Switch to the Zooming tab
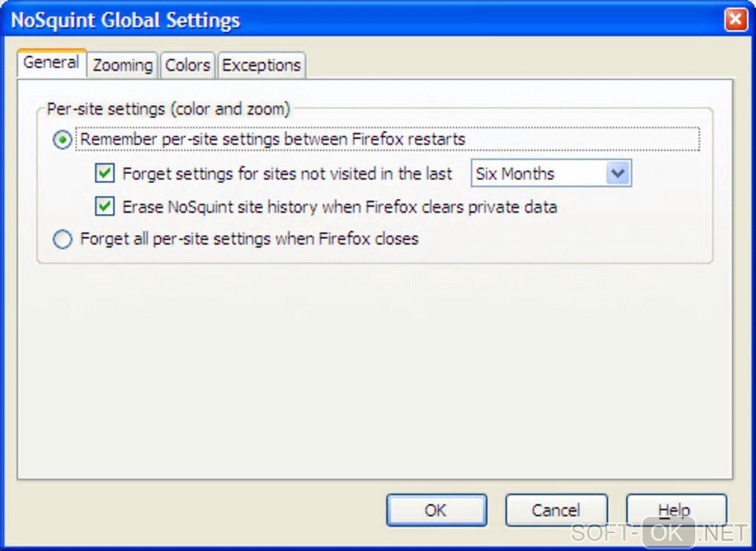Viewport: 756px width, 551px height. coord(122,65)
